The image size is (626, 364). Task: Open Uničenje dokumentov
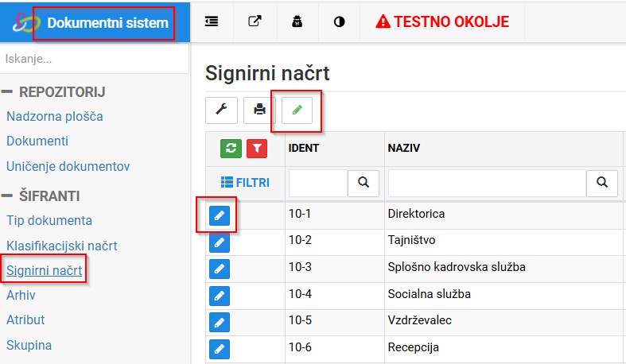click(68, 166)
